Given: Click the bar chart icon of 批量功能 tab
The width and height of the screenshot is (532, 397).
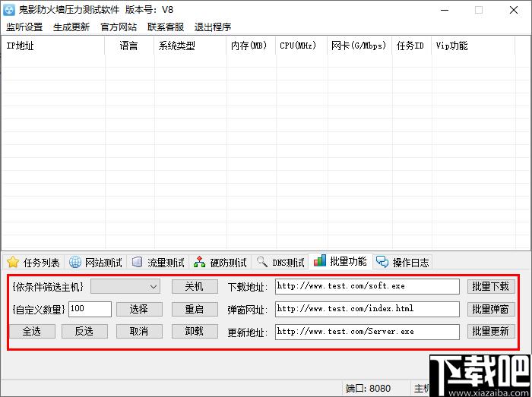Looking at the screenshot, I should (x=320, y=260).
